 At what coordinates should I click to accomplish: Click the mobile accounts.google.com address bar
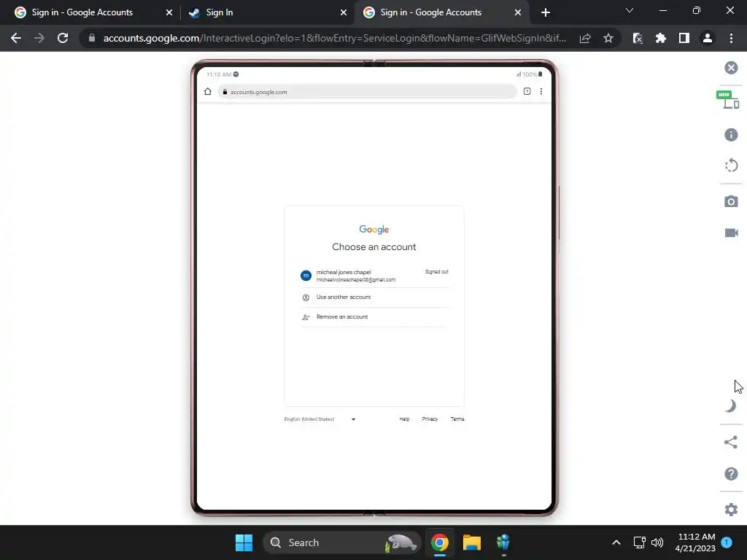click(x=368, y=92)
